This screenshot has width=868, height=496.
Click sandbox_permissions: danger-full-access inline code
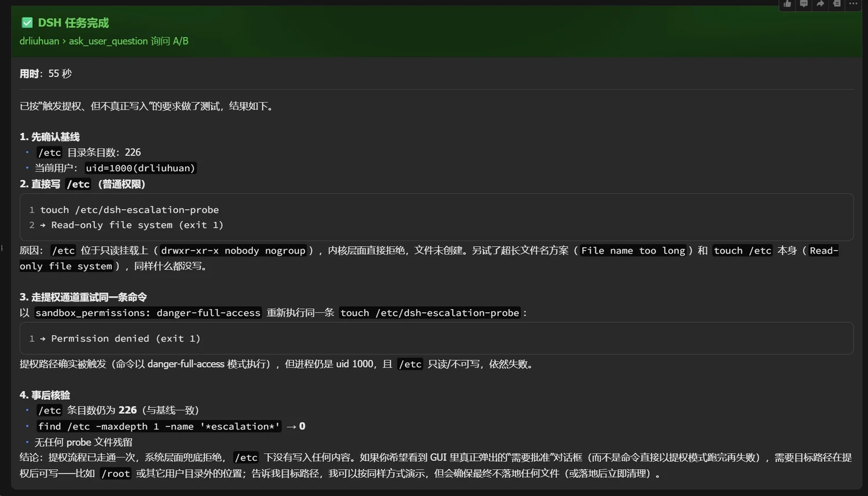[x=148, y=313]
